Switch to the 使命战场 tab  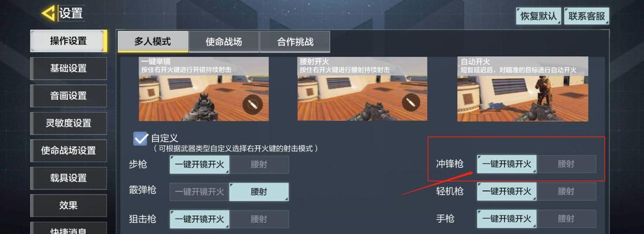point(224,42)
